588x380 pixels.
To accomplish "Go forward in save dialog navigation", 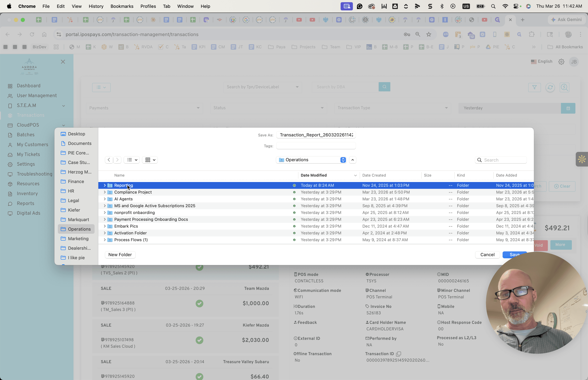I will 117,160.
